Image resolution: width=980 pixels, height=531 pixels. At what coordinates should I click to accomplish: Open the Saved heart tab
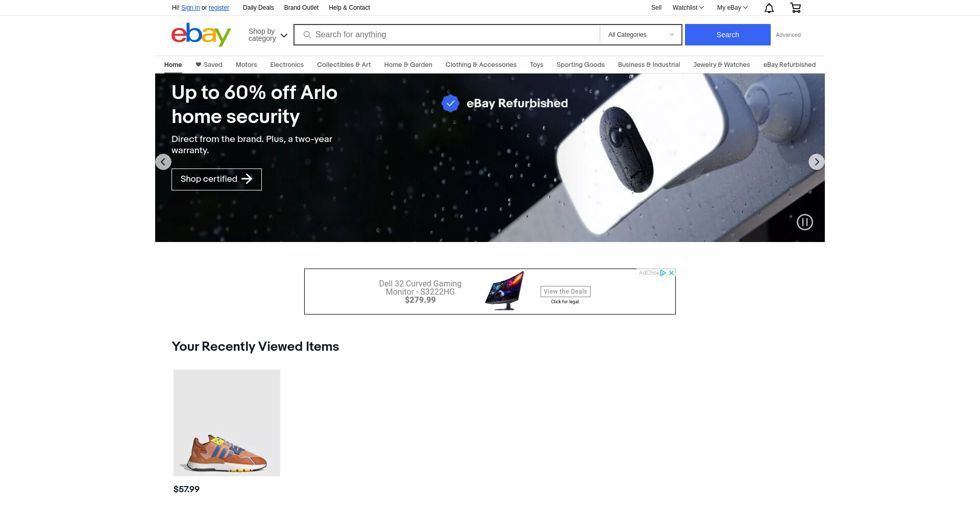tap(209, 65)
